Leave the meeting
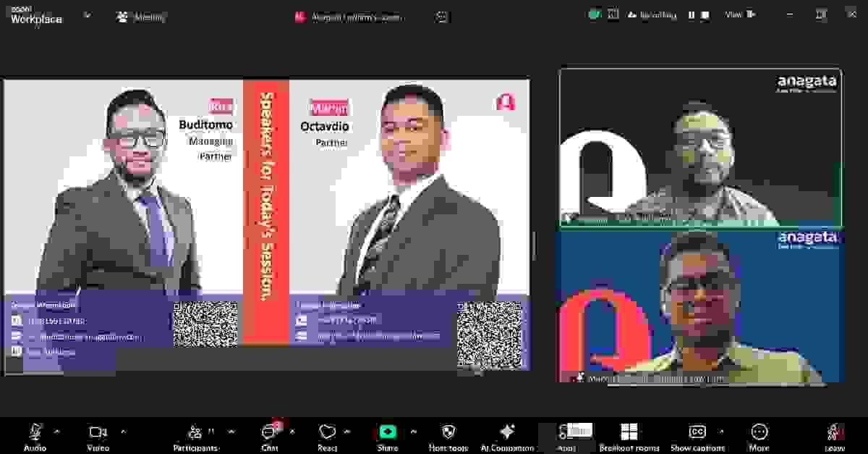868x454 pixels. (835, 437)
